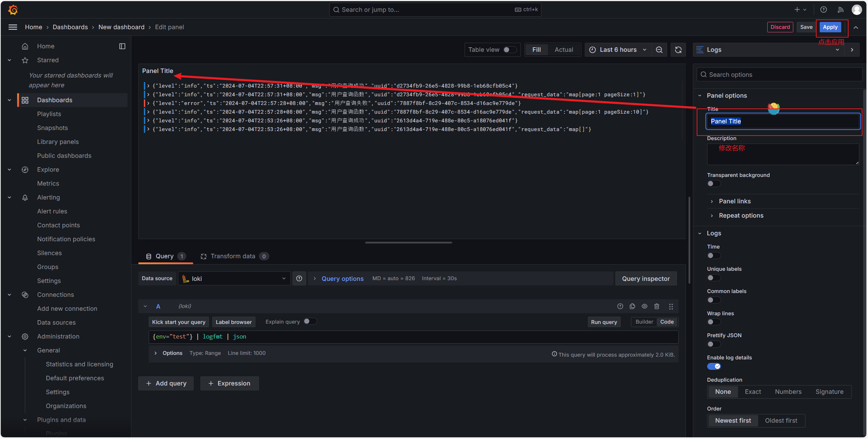Click the Administration gear icon
Image resolution: width=868 pixels, height=439 pixels.
[25, 336]
